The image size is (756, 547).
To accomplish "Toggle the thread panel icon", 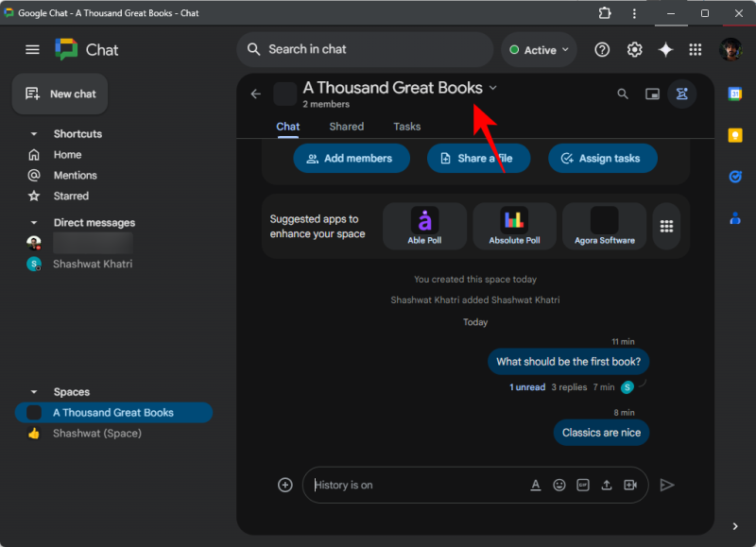I will (x=681, y=94).
